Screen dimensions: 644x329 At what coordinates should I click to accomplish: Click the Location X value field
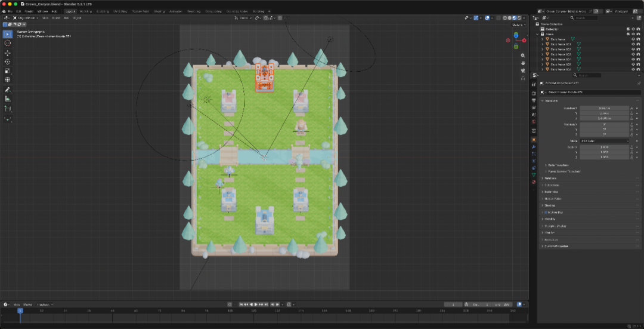(x=604, y=108)
